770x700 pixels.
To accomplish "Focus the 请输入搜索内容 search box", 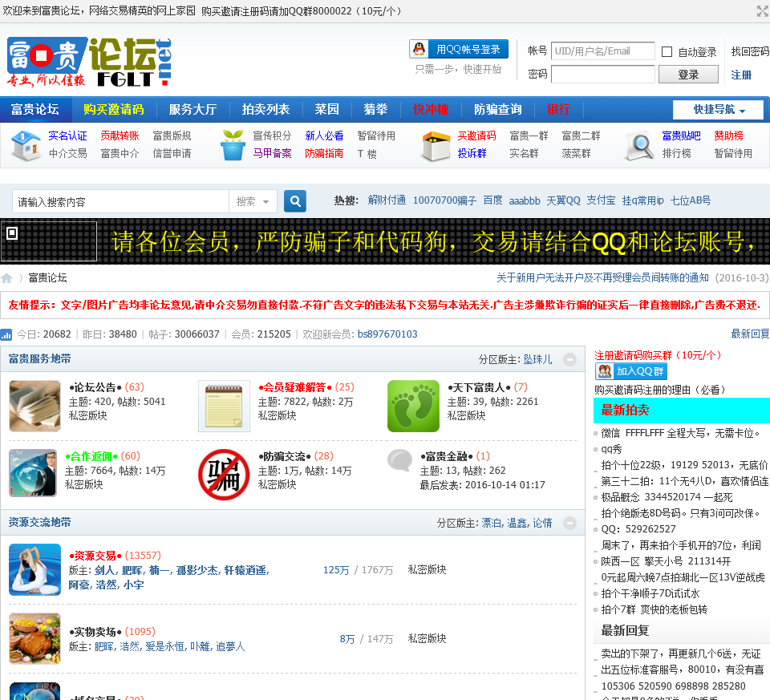I will click(120, 201).
